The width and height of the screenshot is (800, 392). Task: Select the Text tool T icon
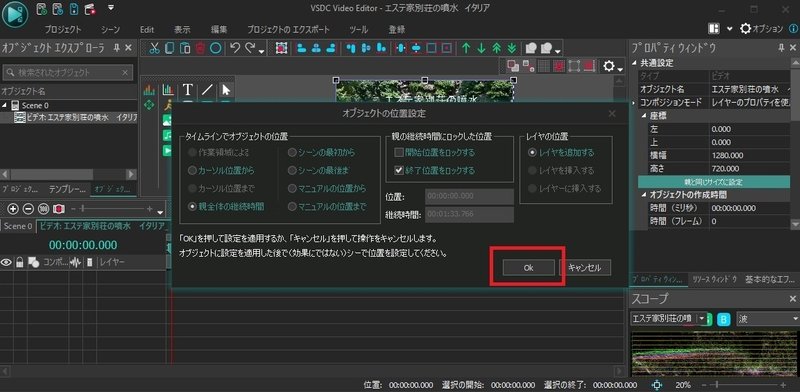click(188, 90)
